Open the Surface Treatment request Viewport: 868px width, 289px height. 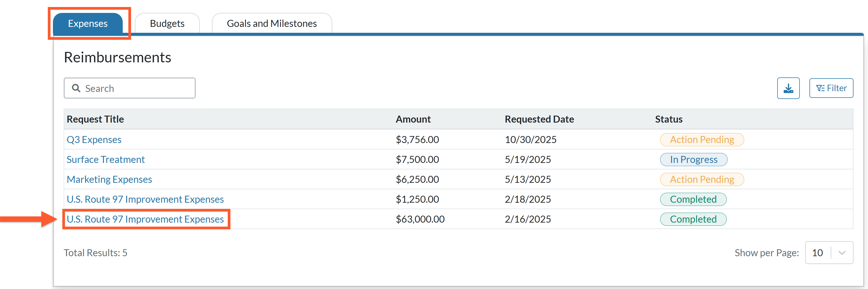tap(106, 159)
